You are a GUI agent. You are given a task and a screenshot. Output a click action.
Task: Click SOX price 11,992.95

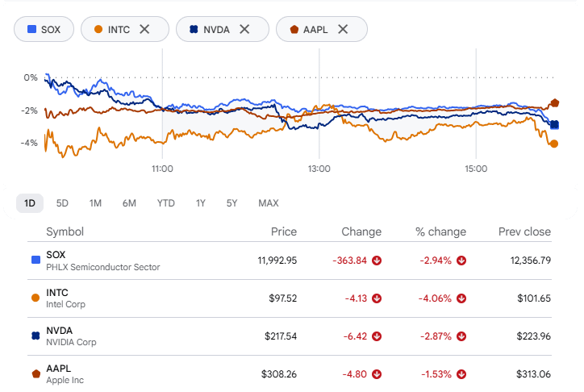click(277, 261)
